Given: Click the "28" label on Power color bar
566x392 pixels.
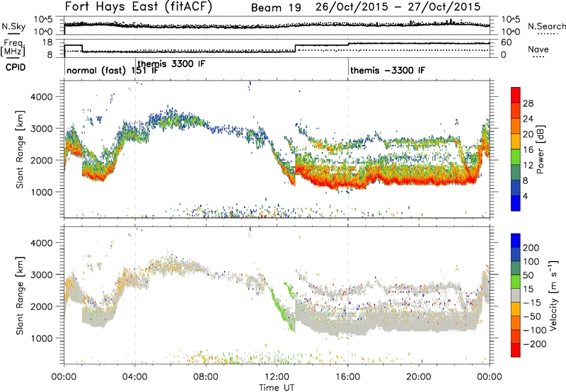Looking at the screenshot, I should [x=528, y=103].
